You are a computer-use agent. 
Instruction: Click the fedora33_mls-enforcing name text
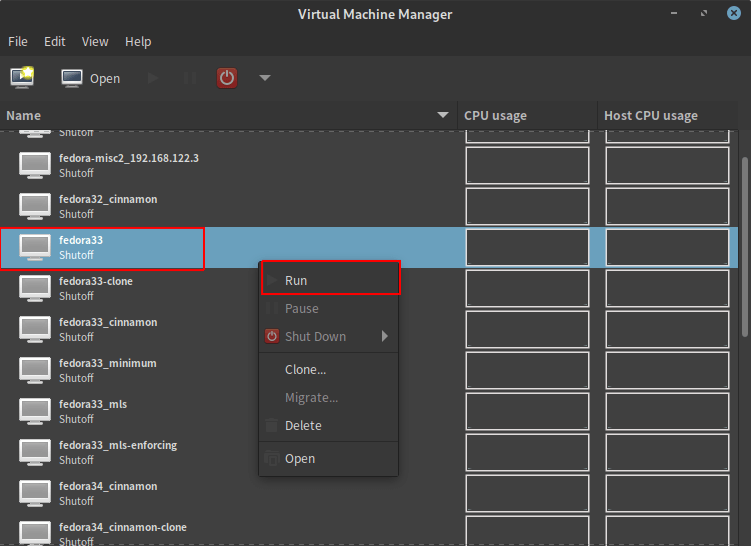point(118,445)
